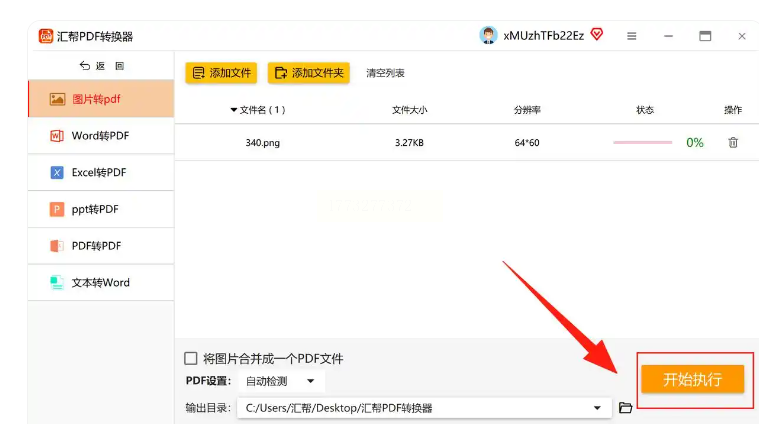Click the orange P icon beside ppt转PDF
This screenshot has width=759, height=424.
click(57, 209)
